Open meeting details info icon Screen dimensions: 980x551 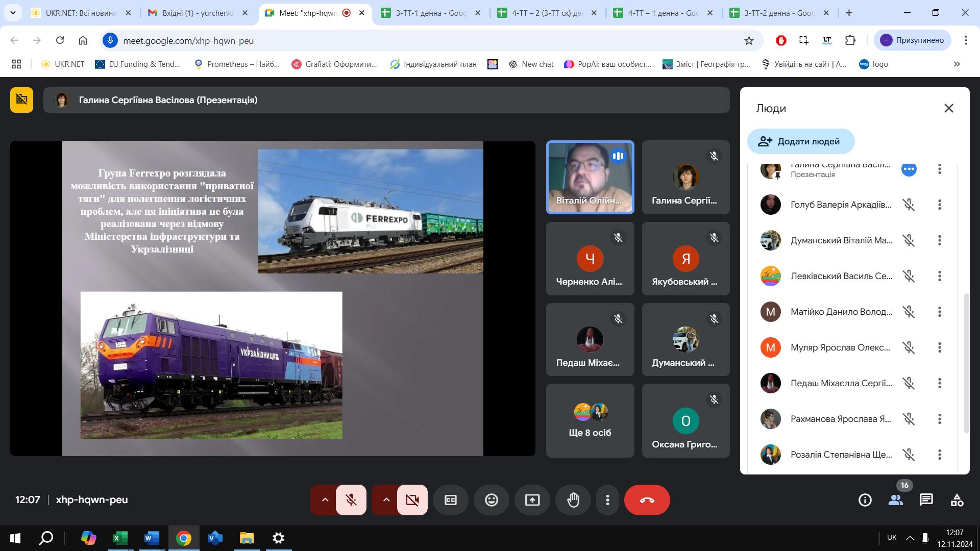tap(865, 500)
